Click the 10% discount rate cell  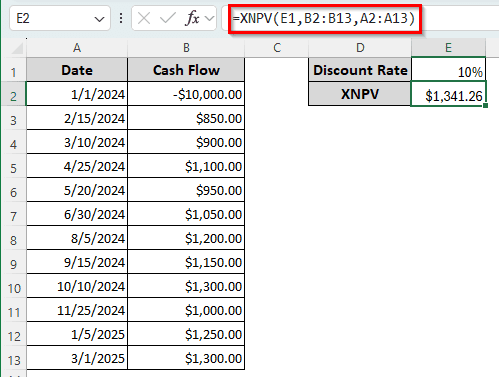tap(448, 70)
